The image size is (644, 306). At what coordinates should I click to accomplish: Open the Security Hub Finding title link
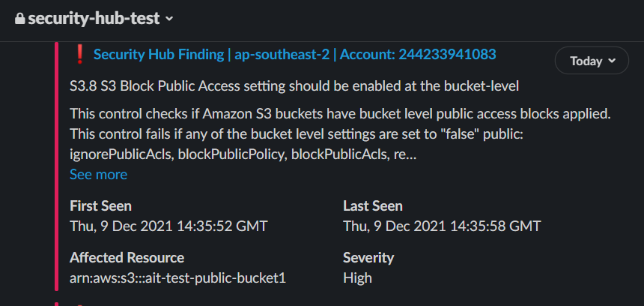(294, 54)
